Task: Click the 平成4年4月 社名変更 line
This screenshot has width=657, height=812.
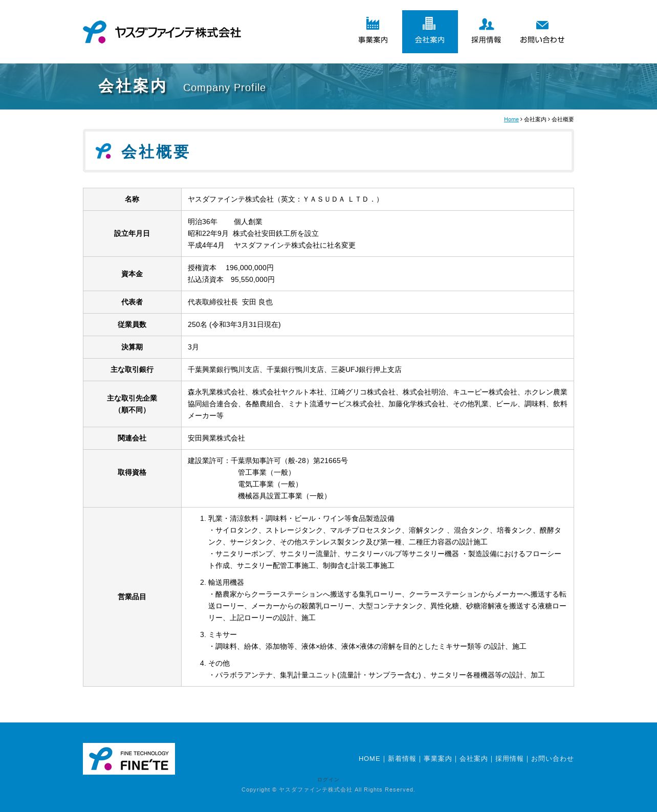Action: click(272, 246)
